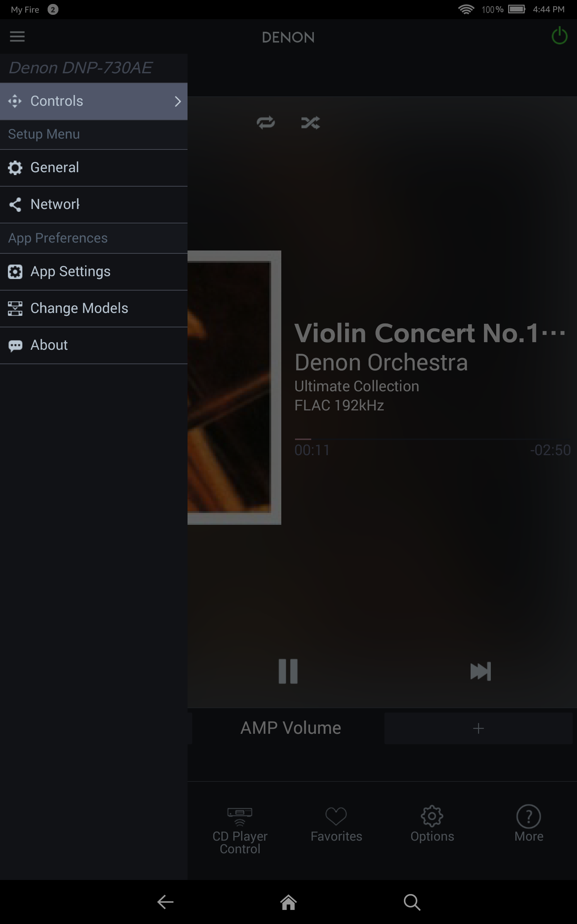Open Favorites from the bottom bar
The width and height of the screenshot is (577, 924).
(x=336, y=825)
